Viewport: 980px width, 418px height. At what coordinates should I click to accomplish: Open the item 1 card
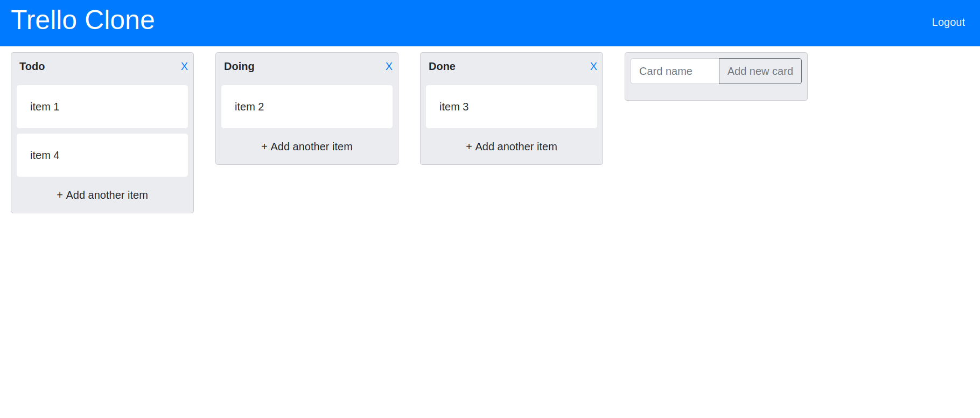(102, 107)
